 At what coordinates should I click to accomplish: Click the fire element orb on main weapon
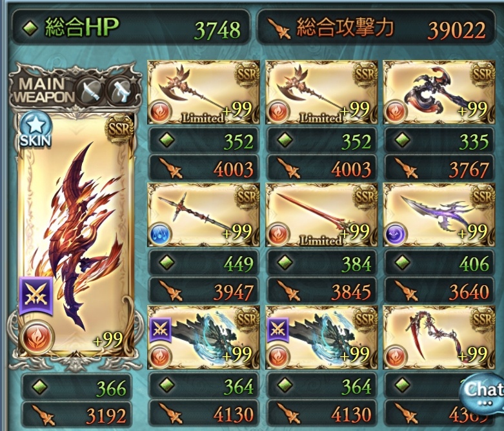click(x=36, y=337)
